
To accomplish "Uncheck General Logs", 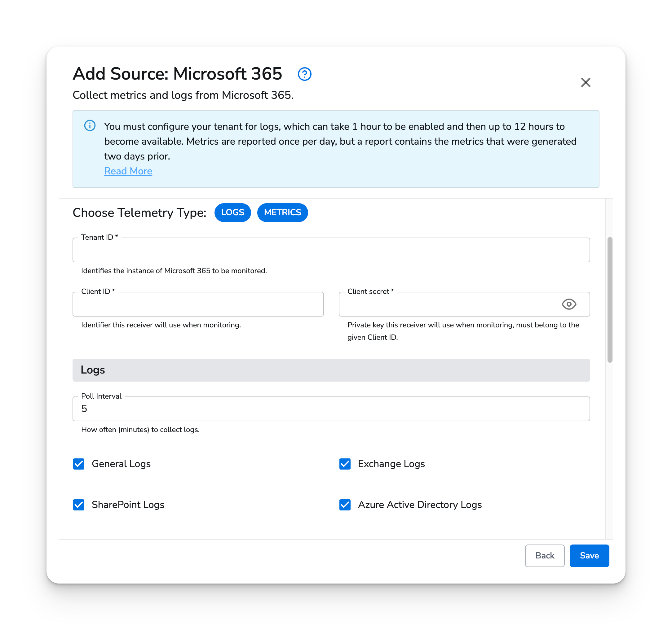I will [x=79, y=464].
